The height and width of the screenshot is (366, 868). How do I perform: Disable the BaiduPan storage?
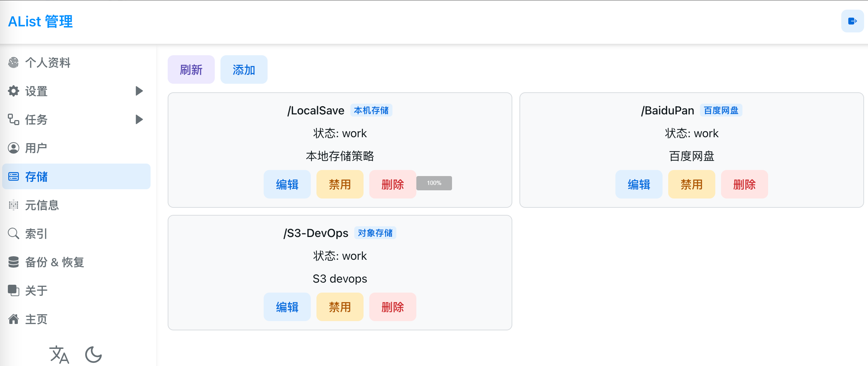coord(691,184)
